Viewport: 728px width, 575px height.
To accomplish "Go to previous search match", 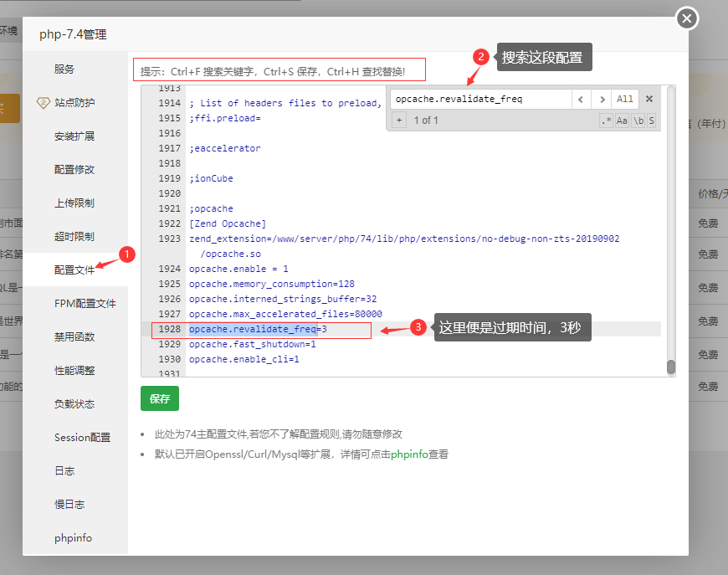I will (582, 99).
